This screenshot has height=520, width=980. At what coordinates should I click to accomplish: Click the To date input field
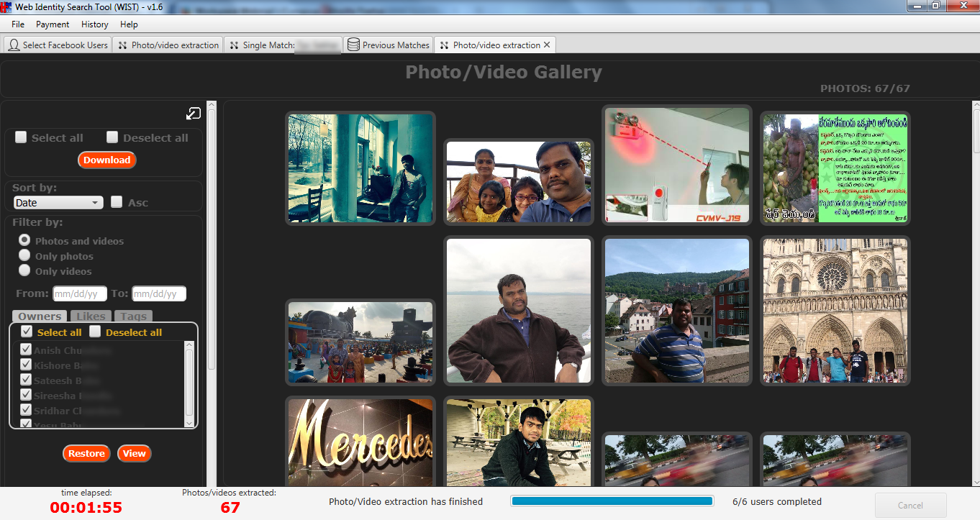159,293
